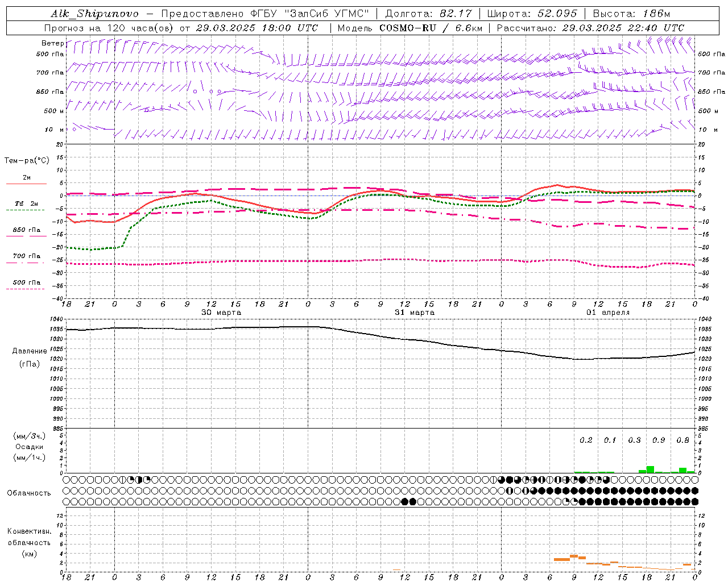Click the COSMO-RU model name in header
This screenshot has height=582, width=728.
point(408,28)
